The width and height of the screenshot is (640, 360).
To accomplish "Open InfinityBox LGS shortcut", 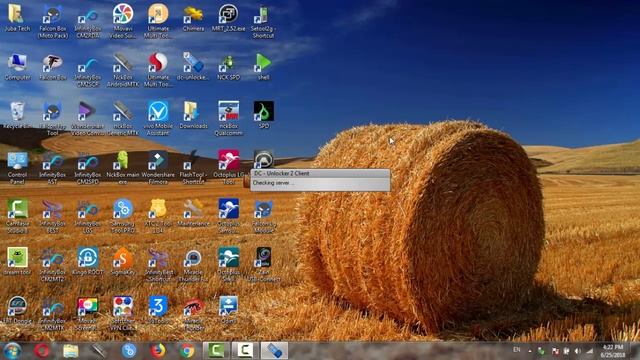I will coord(88,216).
